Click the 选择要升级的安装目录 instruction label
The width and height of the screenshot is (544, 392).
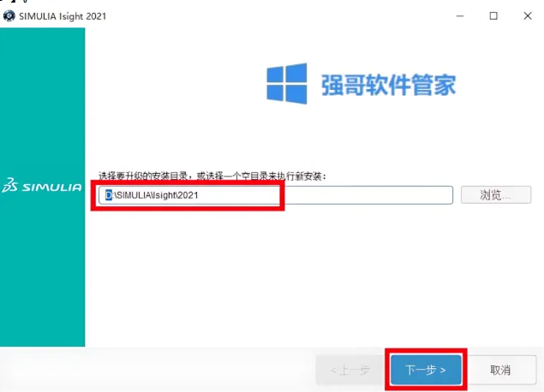pos(143,176)
